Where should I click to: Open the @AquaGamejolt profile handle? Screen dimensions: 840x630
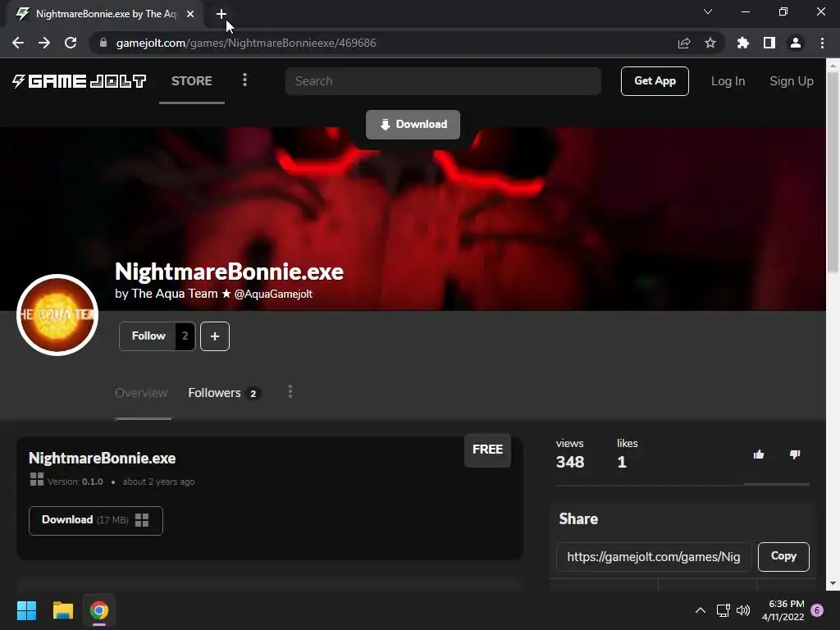273,294
